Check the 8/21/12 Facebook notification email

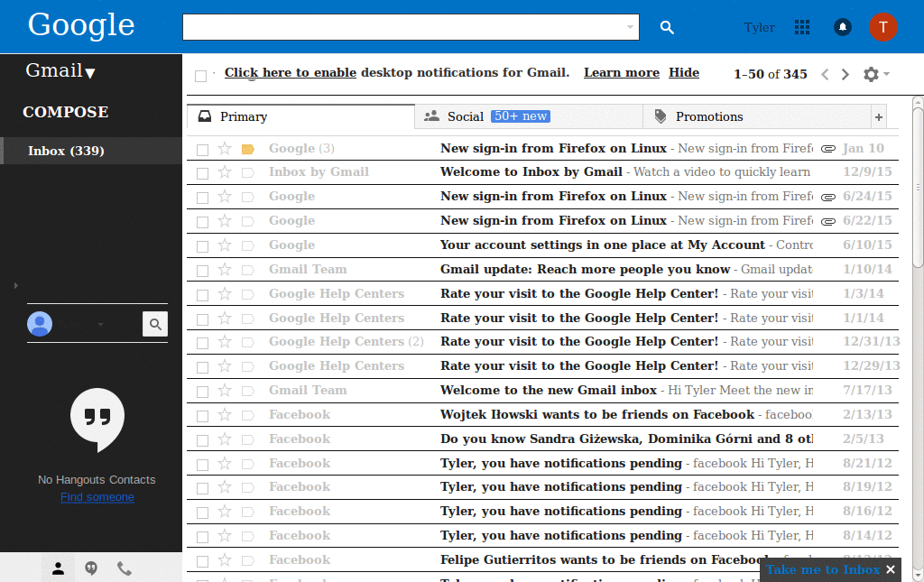click(x=203, y=464)
